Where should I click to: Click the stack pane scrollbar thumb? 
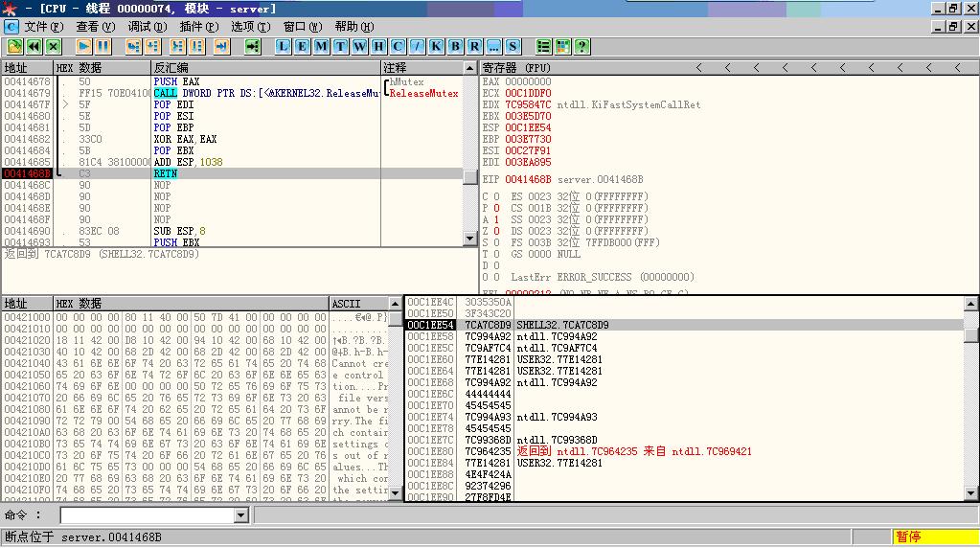coord(970,335)
